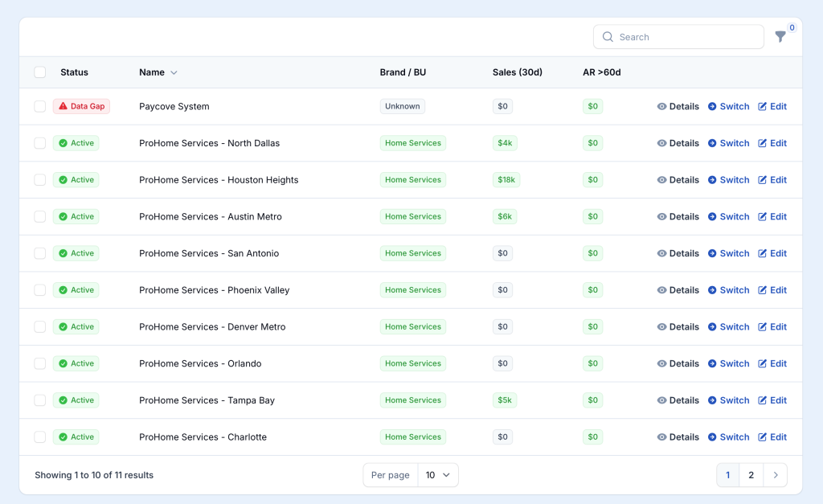Check the Paycove System row checkbox
The image size is (823, 504).
pyautogui.click(x=40, y=106)
